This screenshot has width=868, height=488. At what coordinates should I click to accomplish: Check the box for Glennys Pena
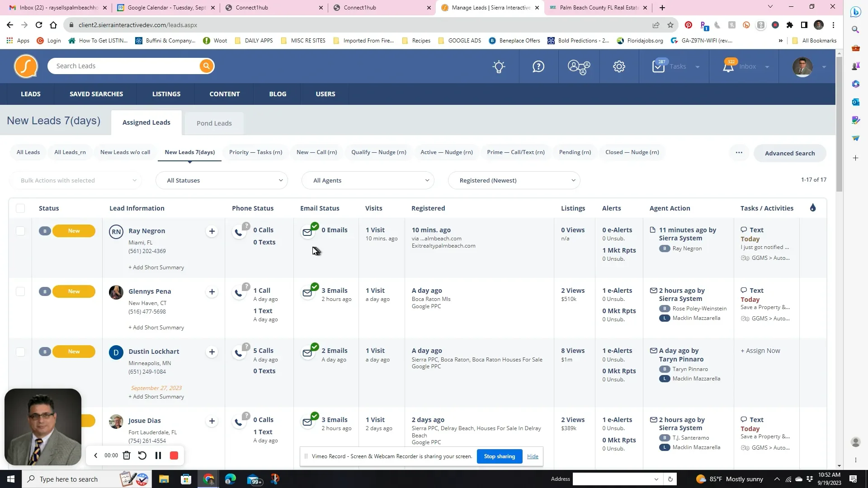click(x=20, y=291)
